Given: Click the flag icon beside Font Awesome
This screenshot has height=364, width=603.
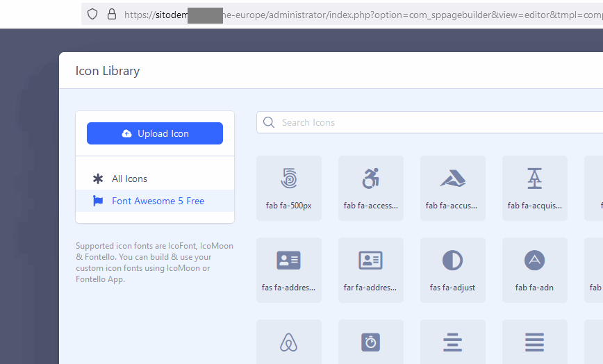Looking at the screenshot, I should click(x=98, y=201).
